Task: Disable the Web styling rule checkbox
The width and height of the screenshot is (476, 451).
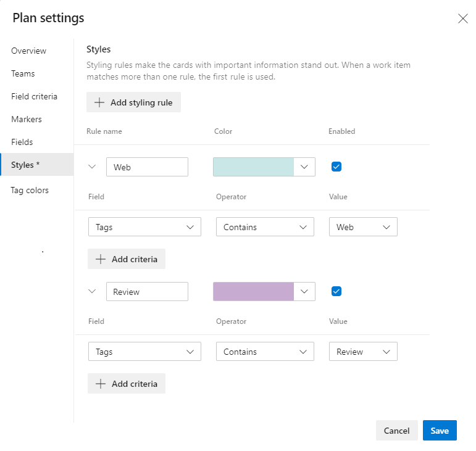Action: [x=336, y=167]
